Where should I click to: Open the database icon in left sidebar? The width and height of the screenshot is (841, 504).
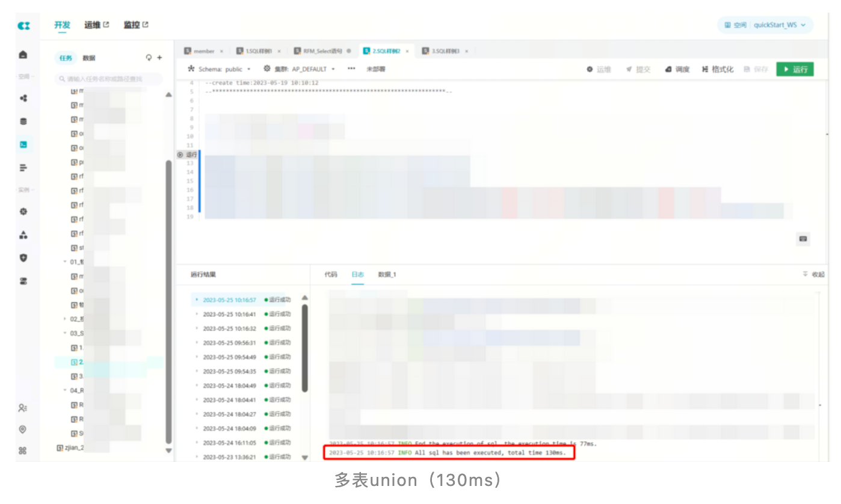23,121
